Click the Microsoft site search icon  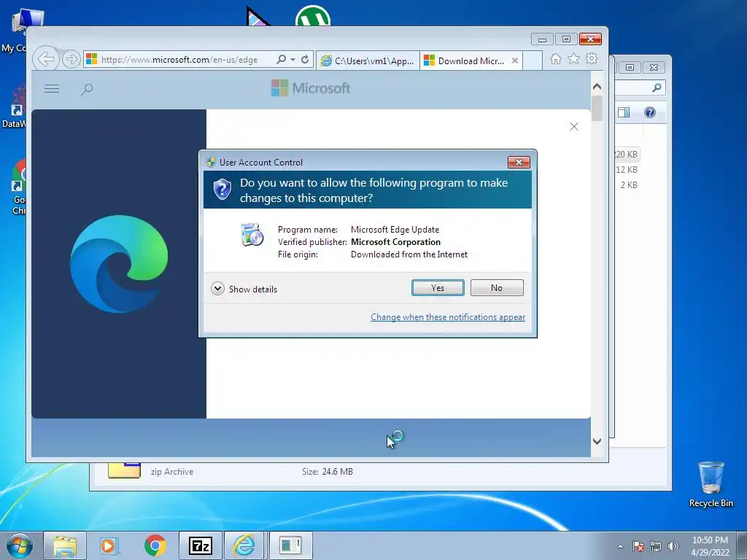tap(87, 89)
